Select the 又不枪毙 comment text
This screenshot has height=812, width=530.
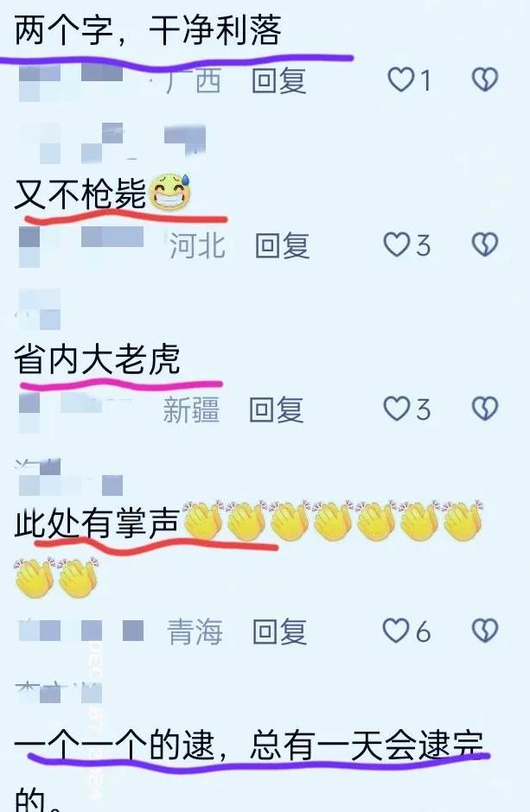click(80, 194)
